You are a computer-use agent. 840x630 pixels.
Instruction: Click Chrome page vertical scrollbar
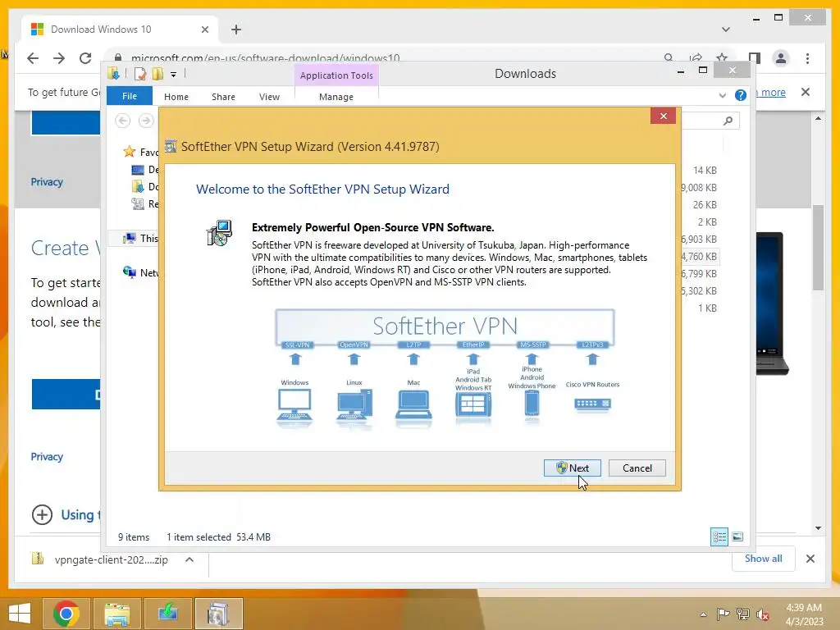pyautogui.click(x=818, y=248)
